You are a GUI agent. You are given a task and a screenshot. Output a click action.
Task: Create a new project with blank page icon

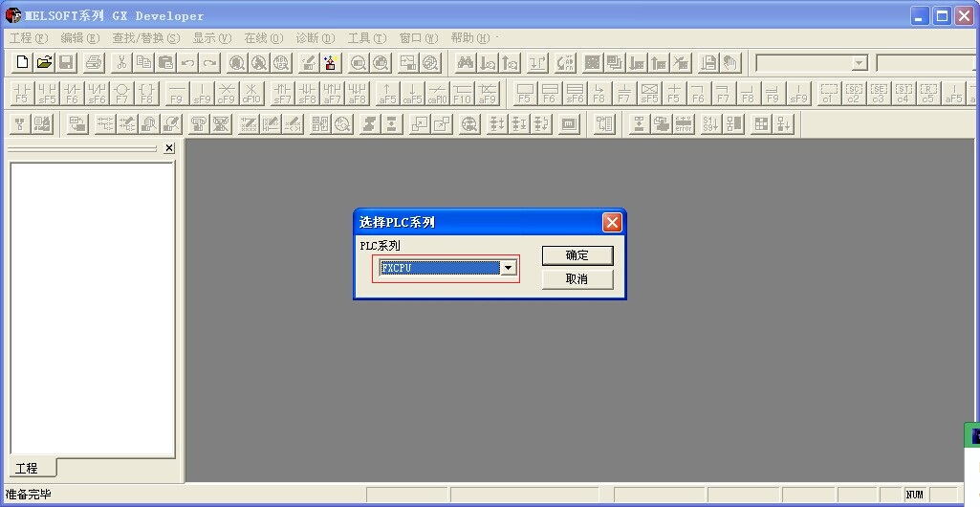coord(23,62)
